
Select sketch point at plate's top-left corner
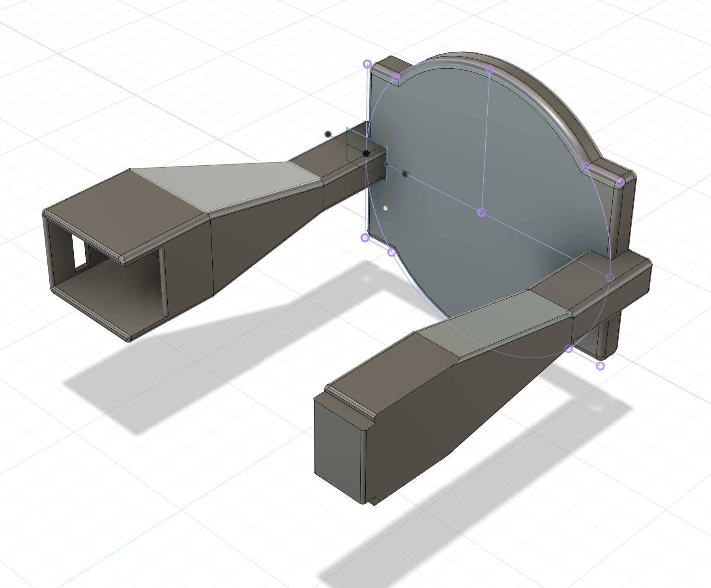[367, 64]
